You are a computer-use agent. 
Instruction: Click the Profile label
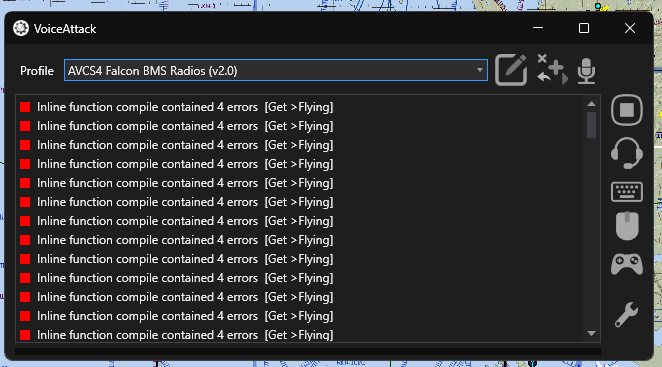37,71
